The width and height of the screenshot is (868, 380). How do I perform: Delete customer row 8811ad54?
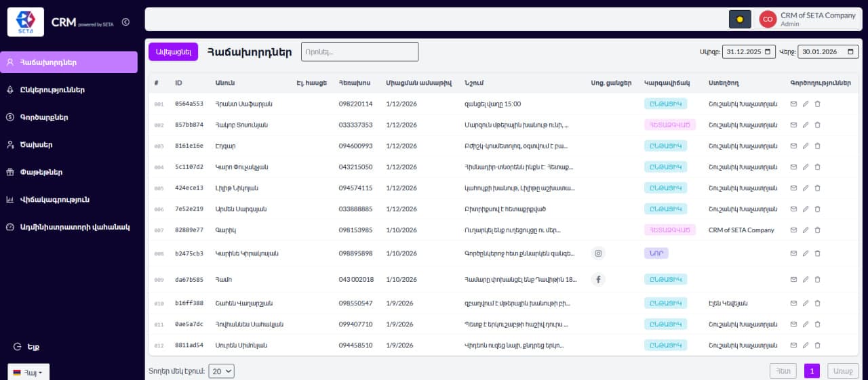coord(817,345)
